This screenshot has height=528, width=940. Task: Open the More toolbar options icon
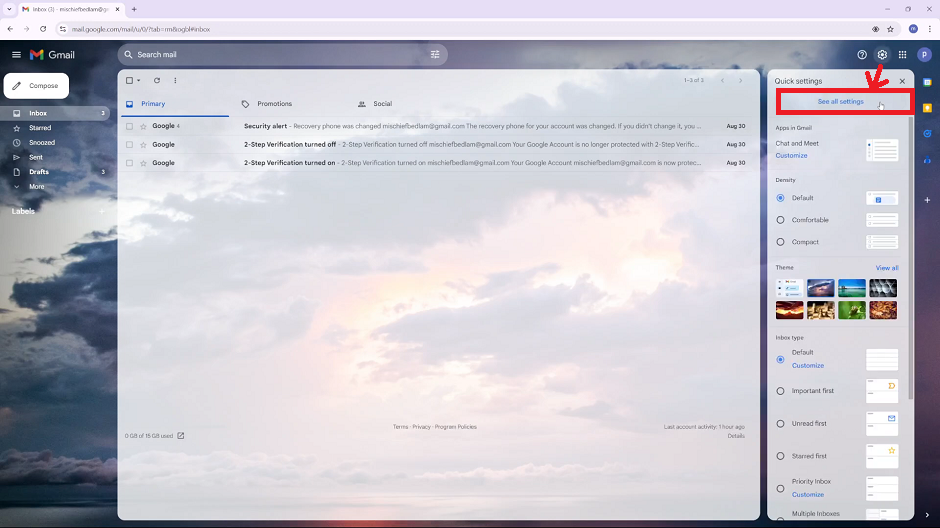click(x=175, y=80)
